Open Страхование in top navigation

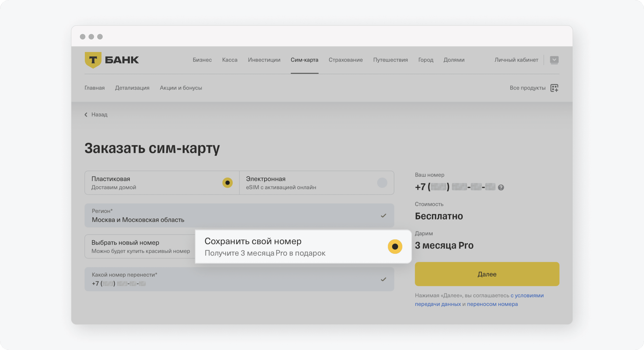tap(345, 60)
